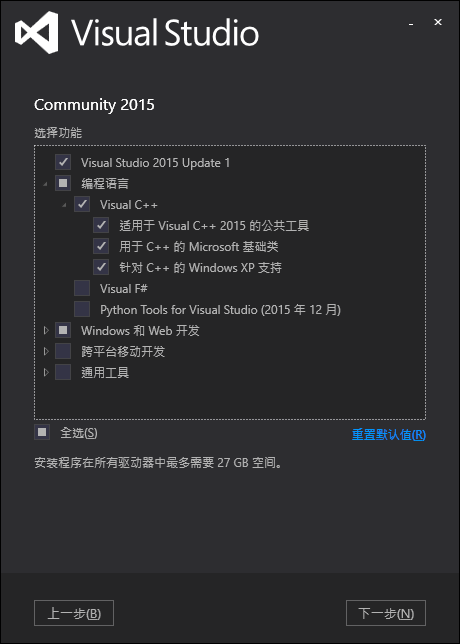460x644 pixels.
Task: Click the 27 GB space requirement text
Action: [x=158, y=463]
